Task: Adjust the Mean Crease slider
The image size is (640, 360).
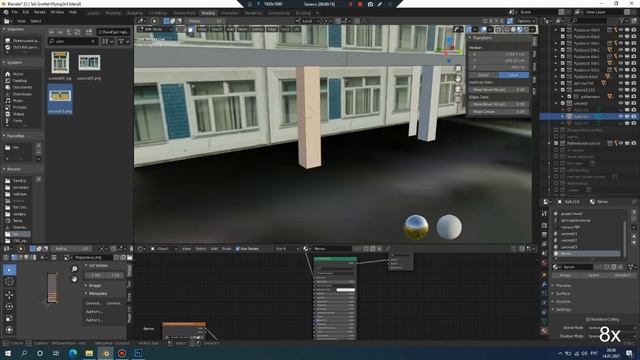Action: tap(499, 111)
